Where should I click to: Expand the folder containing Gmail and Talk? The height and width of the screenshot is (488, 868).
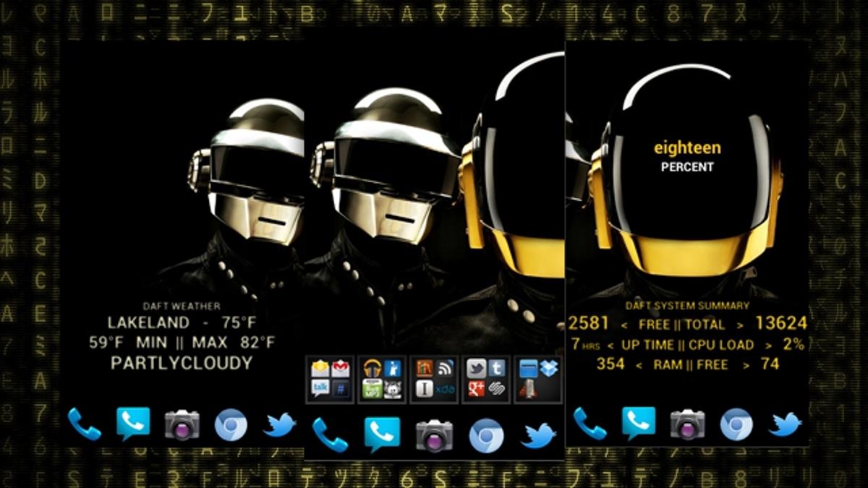(331, 379)
